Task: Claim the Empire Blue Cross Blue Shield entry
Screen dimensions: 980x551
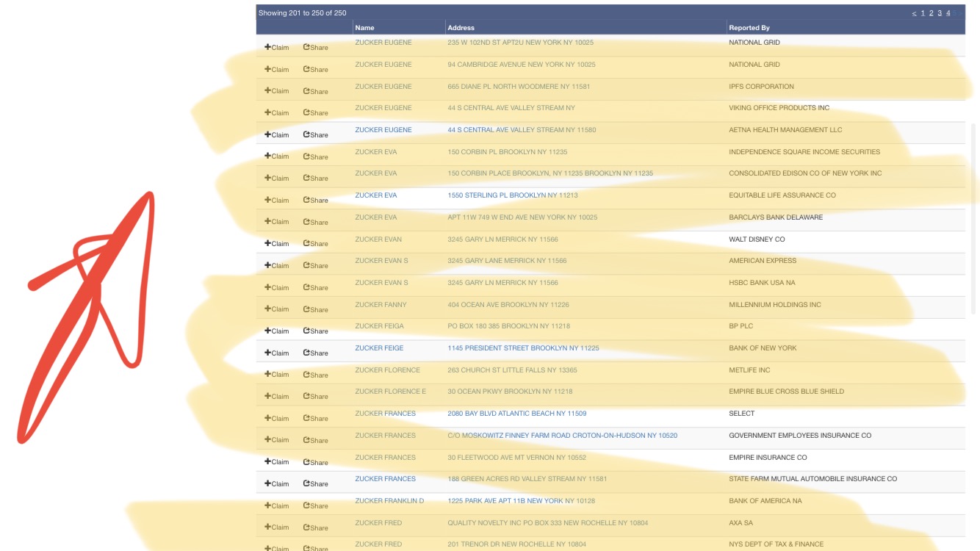Action: 277,397
